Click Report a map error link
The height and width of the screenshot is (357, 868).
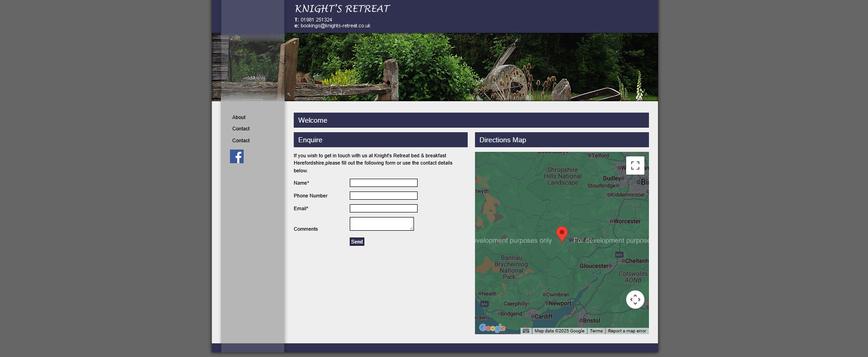click(627, 331)
